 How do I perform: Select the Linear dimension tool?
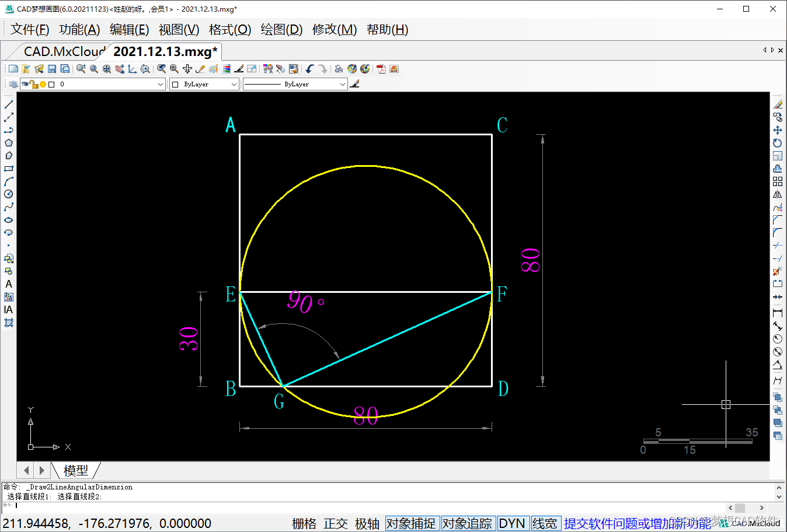(778, 313)
